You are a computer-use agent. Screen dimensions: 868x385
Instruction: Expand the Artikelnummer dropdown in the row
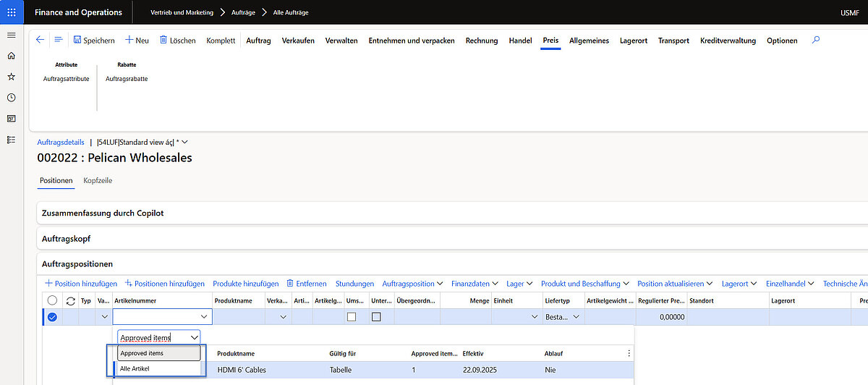[203, 317]
